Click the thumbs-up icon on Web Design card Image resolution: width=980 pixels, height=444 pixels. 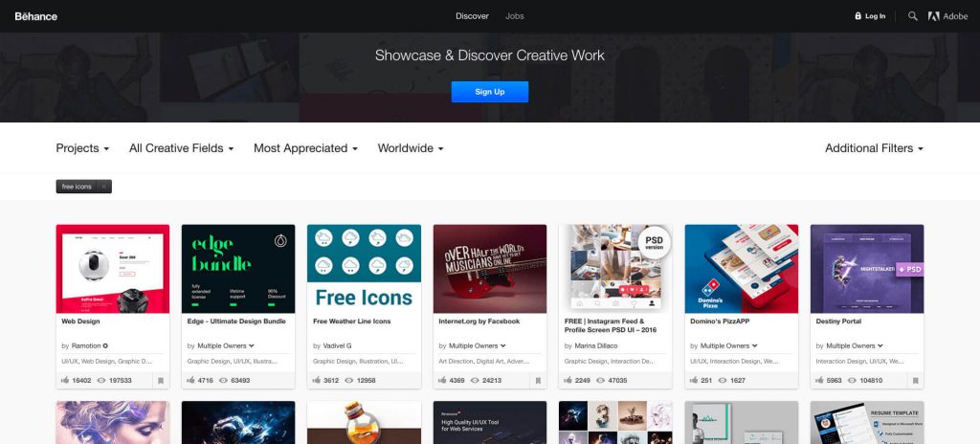(65, 380)
